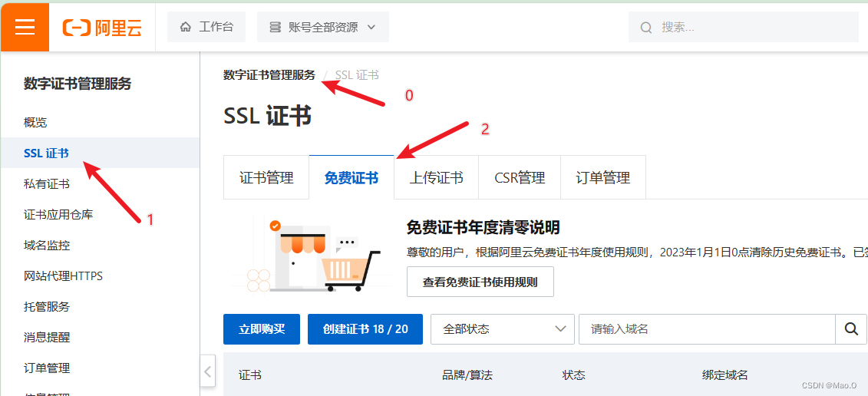Click 创建证书 18 / 20 button
868x396 pixels.
pyautogui.click(x=365, y=329)
